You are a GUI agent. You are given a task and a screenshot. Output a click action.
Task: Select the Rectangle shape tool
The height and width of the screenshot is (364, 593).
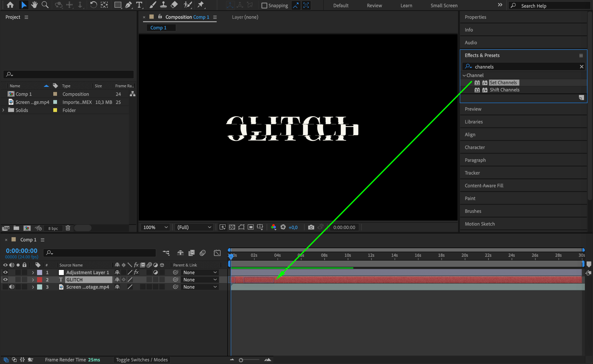pyautogui.click(x=118, y=5)
